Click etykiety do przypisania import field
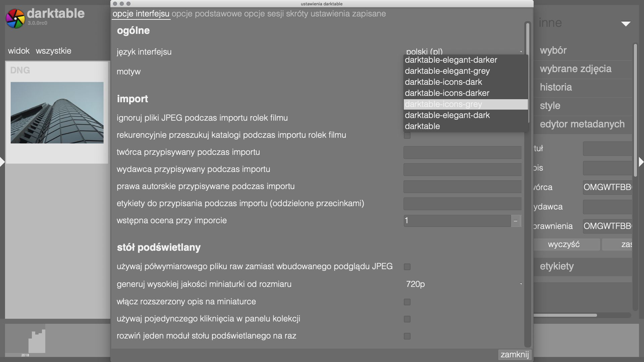The width and height of the screenshot is (644, 362). pyautogui.click(x=463, y=204)
